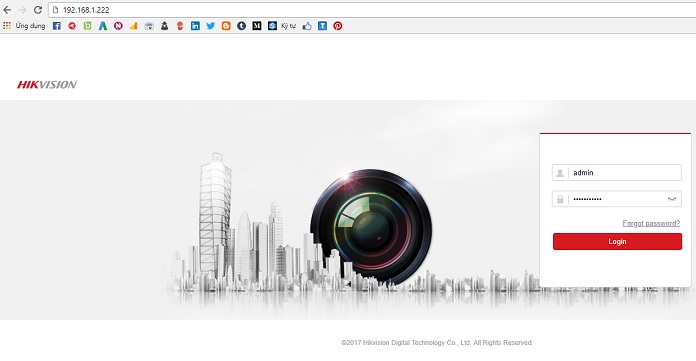Open the Facebook bookmark

point(56,26)
